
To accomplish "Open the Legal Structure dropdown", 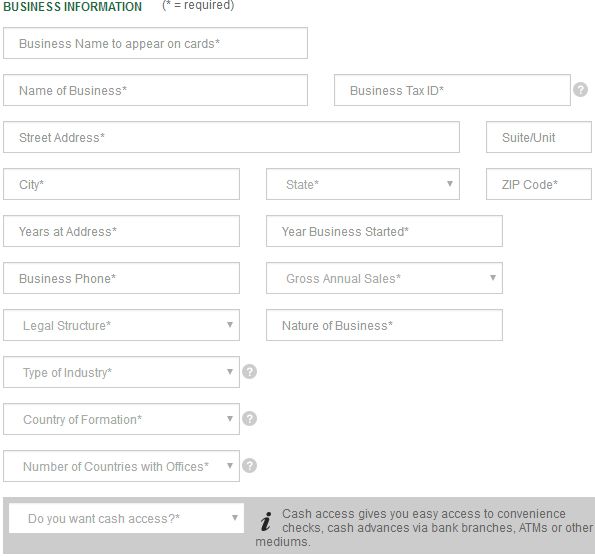I will click(x=121, y=325).
